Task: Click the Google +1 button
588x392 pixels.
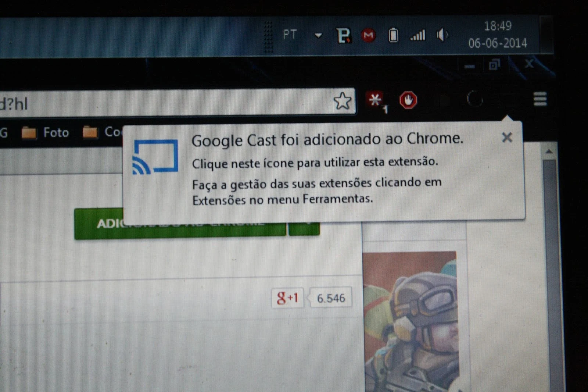Action: (x=287, y=297)
